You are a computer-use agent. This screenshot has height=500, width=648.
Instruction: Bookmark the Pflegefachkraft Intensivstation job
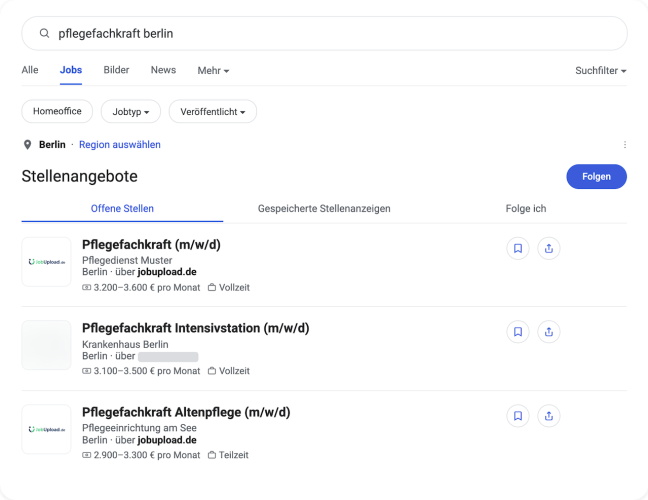(x=518, y=332)
